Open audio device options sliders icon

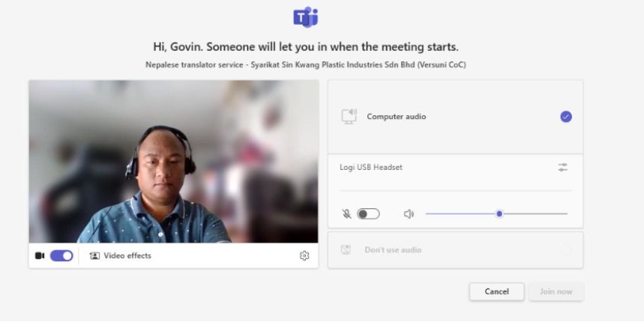coord(563,167)
